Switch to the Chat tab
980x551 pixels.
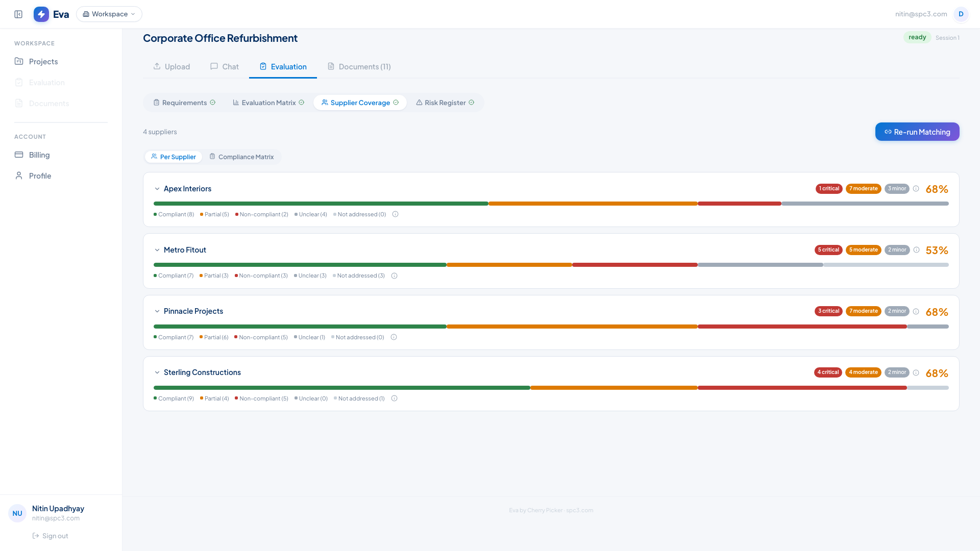coord(225,67)
